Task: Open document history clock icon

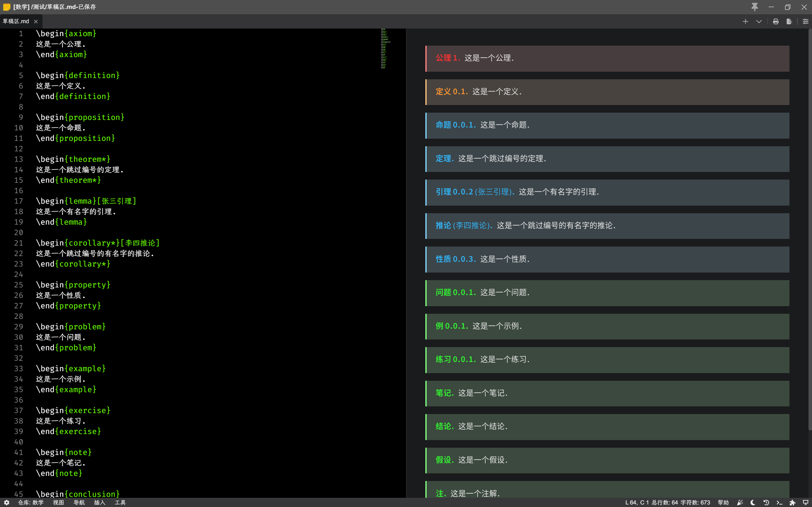Action: [x=766, y=502]
